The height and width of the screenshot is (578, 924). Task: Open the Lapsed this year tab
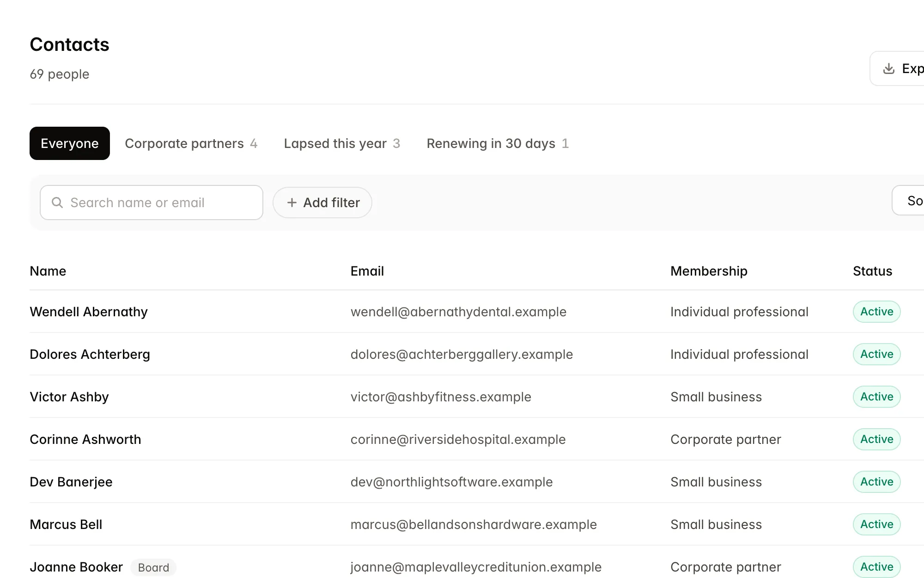pyautogui.click(x=342, y=143)
